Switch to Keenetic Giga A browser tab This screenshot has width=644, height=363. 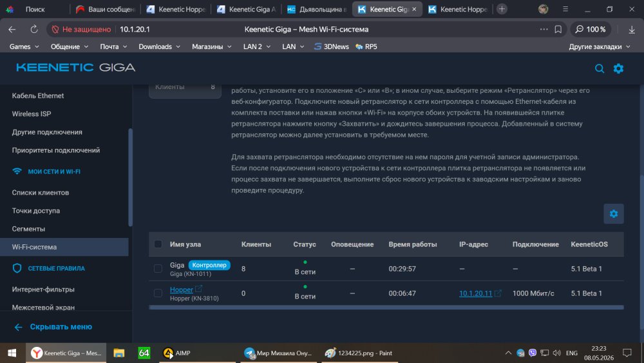pos(247,9)
